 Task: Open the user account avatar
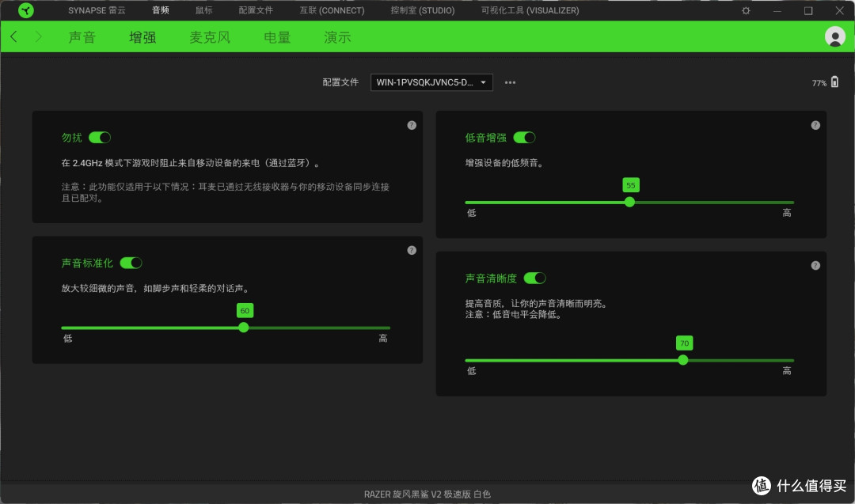coord(835,36)
